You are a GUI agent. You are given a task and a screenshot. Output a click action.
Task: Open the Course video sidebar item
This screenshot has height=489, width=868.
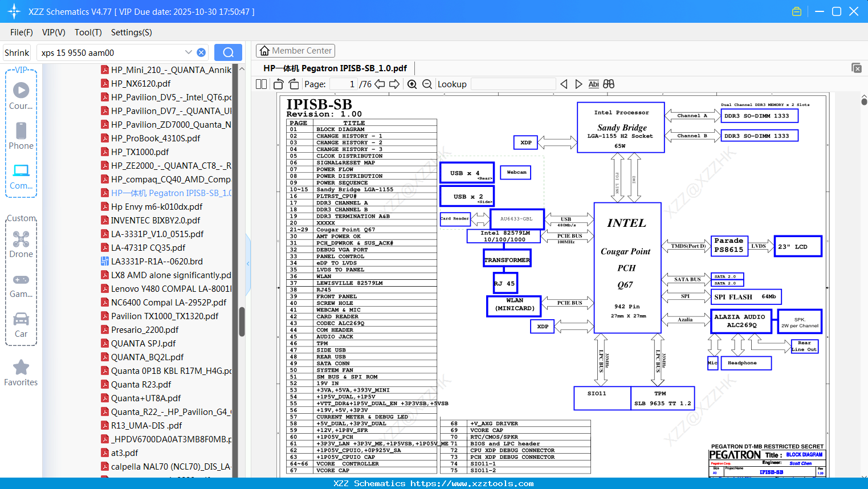21,96
